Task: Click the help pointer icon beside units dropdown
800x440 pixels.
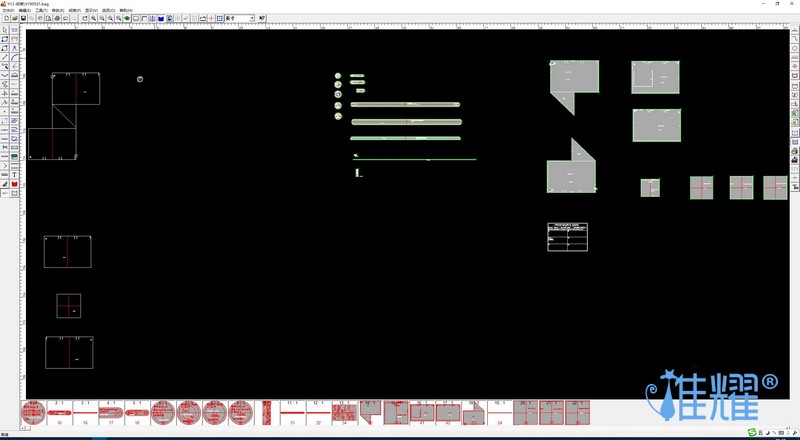Action: [x=262, y=18]
